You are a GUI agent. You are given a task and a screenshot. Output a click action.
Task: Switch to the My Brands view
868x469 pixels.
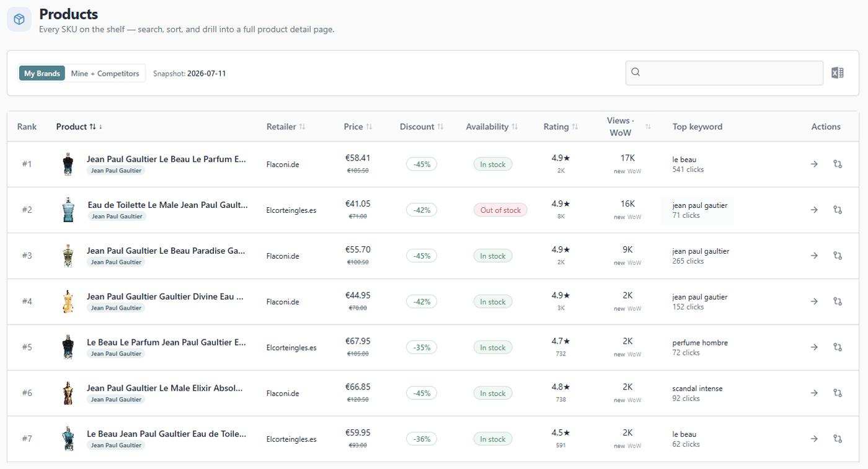tap(42, 73)
